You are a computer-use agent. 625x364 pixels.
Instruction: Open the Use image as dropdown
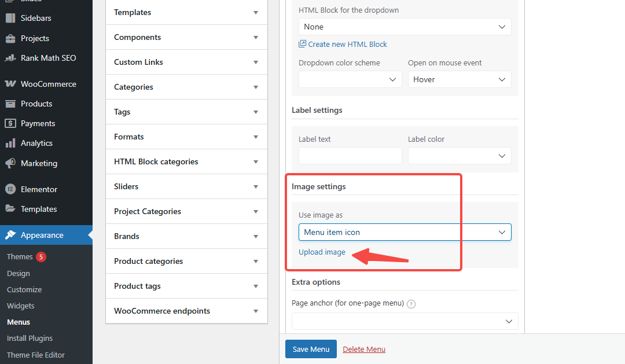click(x=404, y=231)
